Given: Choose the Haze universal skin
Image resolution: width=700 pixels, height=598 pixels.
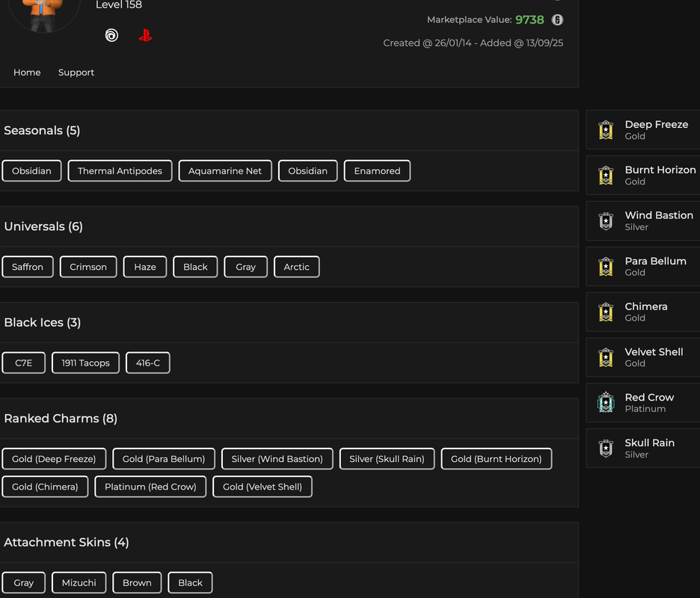Looking at the screenshot, I should coord(145,267).
